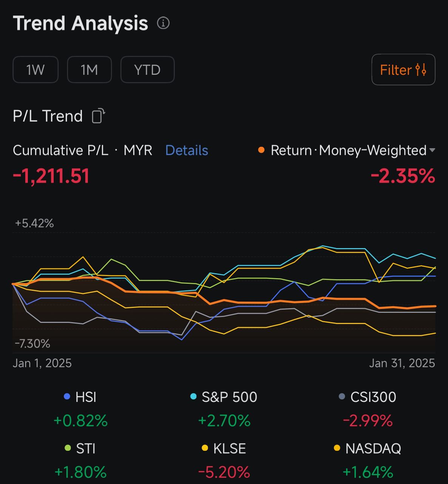Screen dimensions: 448x484
Task: Toggle NASDAQ index legend
Action: (x=368, y=448)
